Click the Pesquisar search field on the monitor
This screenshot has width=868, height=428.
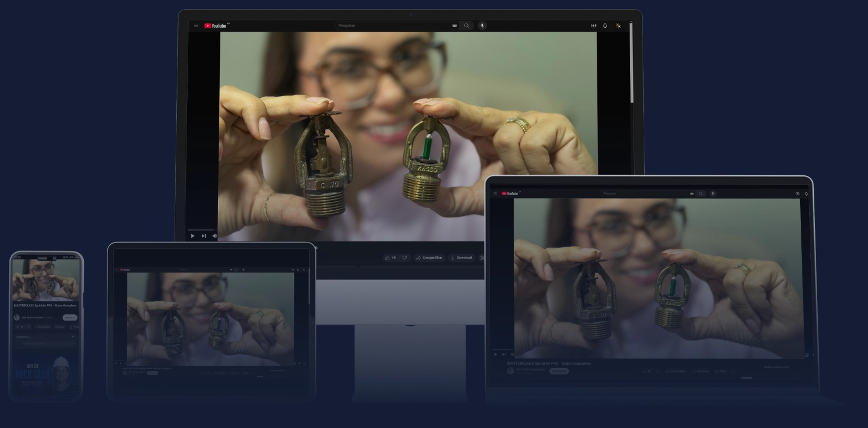[x=390, y=25]
